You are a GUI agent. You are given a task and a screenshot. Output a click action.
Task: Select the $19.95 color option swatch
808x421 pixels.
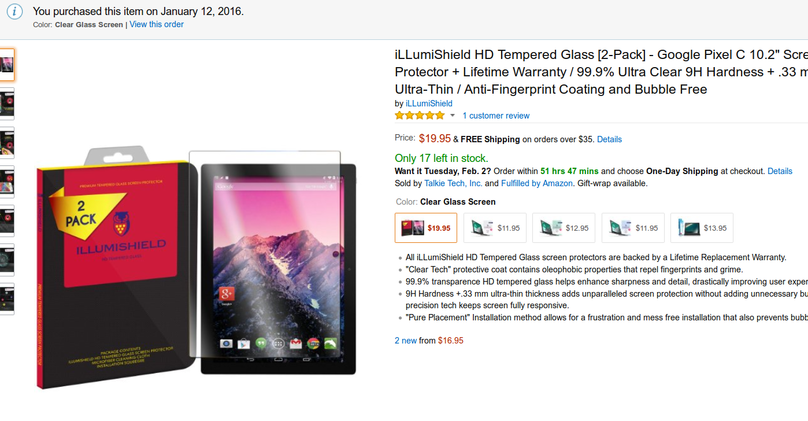tap(427, 228)
